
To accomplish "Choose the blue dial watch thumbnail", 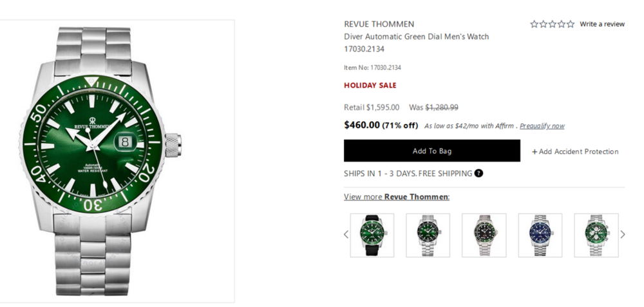I will click(x=540, y=235).
